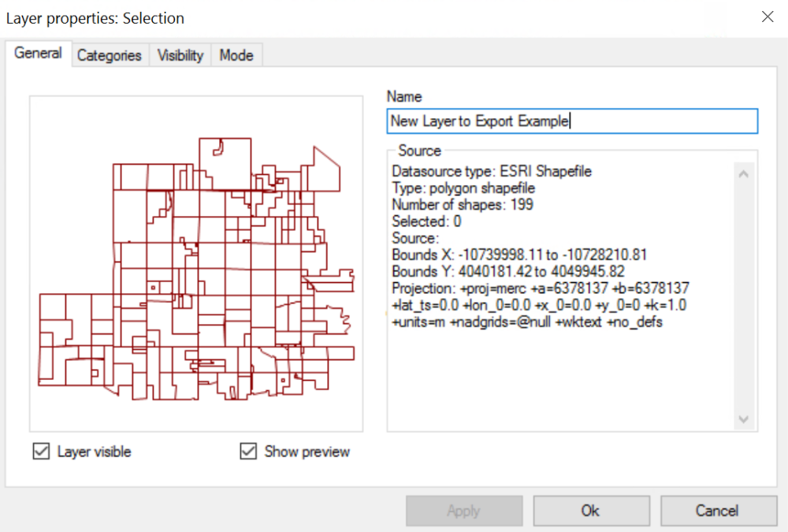Click the polygon layer preview map
This screenshot has width=788, height=532.
point(196,263)
